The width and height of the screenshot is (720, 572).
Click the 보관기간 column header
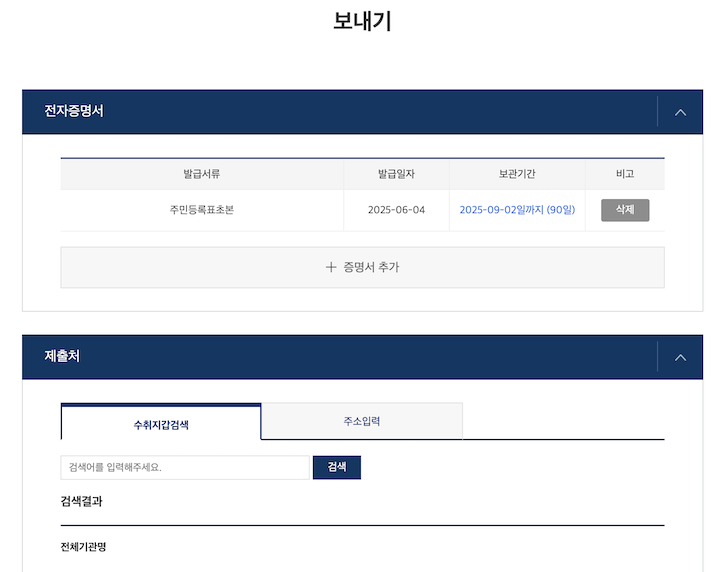pyautogui.click(x=517, y=174)
